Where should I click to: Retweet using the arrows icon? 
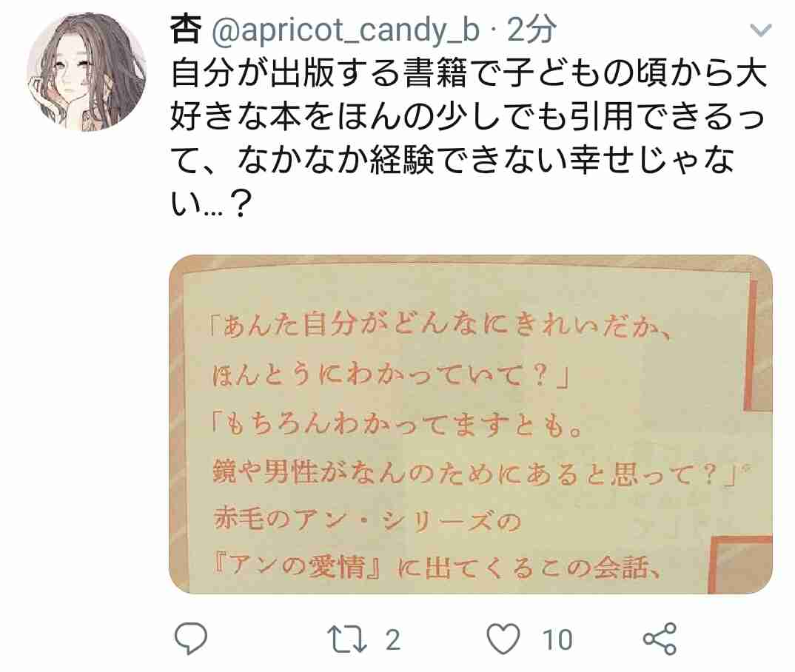[x=347, y=639]
